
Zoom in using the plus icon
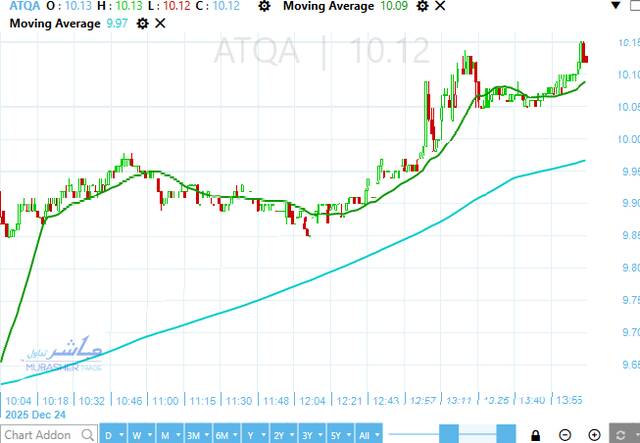pyautogui.click(x=595, y=435)
